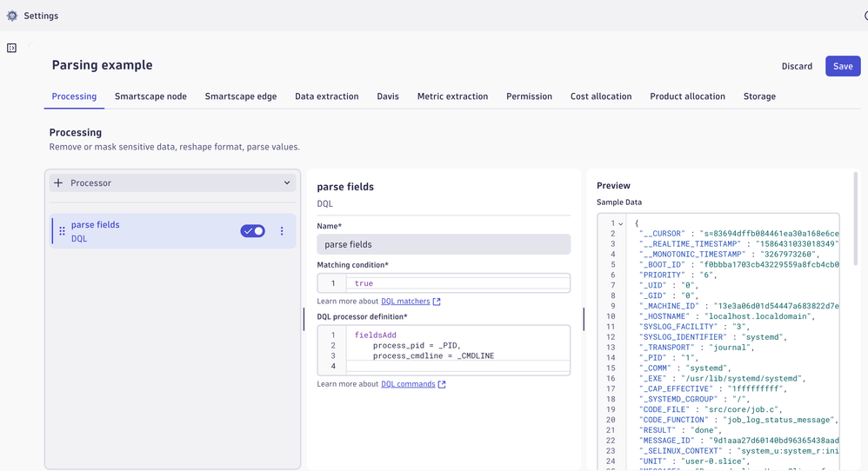Switch to the Processing tab

pos(74,96)
